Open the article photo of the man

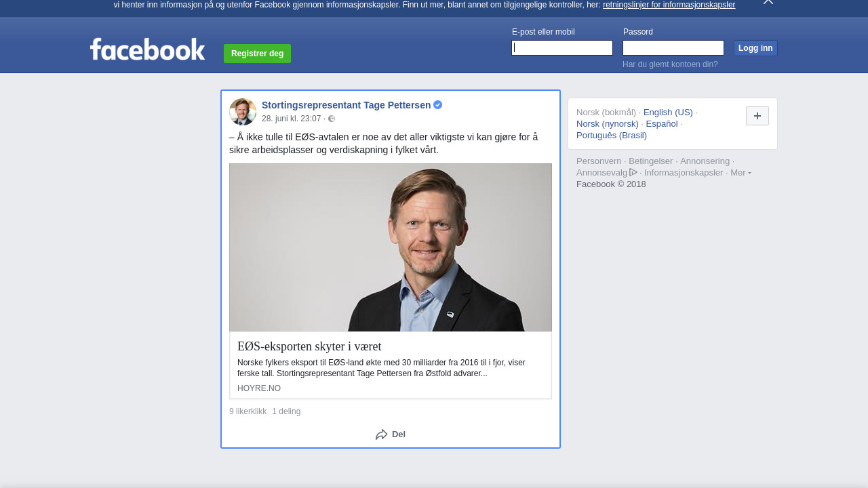391,247
